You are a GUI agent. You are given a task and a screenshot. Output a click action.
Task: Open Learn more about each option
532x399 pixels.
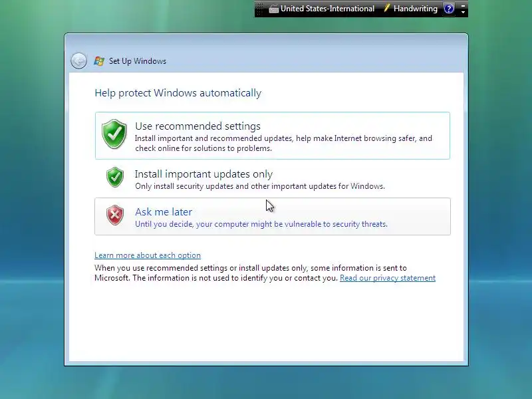pos(148,255)
